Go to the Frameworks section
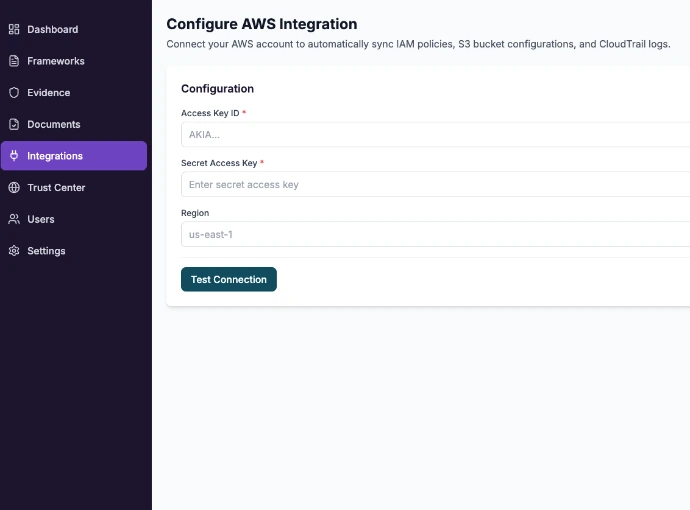 tap(56, 61)
